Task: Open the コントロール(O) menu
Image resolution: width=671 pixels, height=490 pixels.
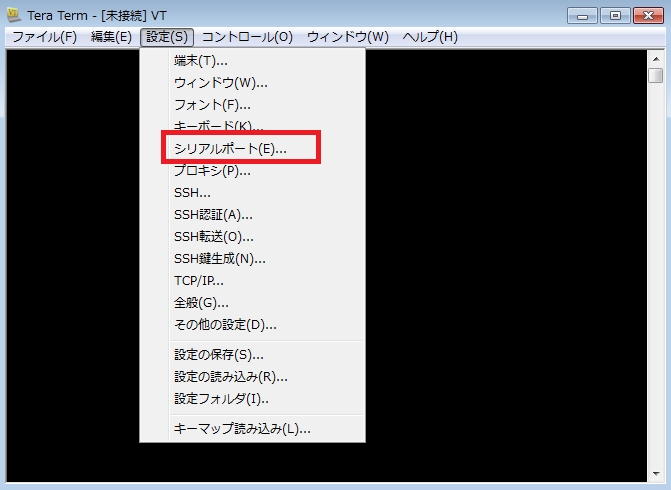Action: pos(247,37)
